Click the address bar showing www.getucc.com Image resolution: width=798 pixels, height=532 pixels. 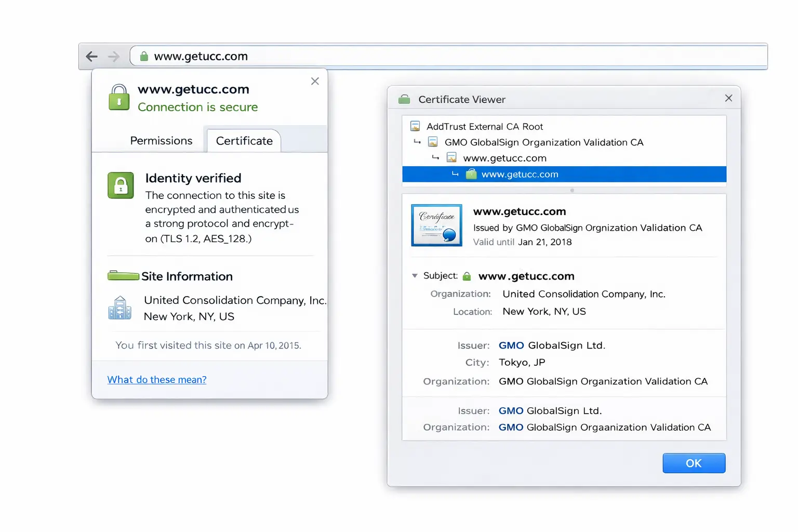pyautogui.click(x=449, y=56)
